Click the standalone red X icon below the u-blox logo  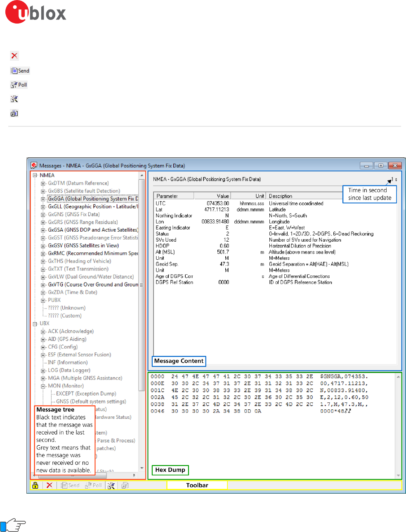click(14, 56)
